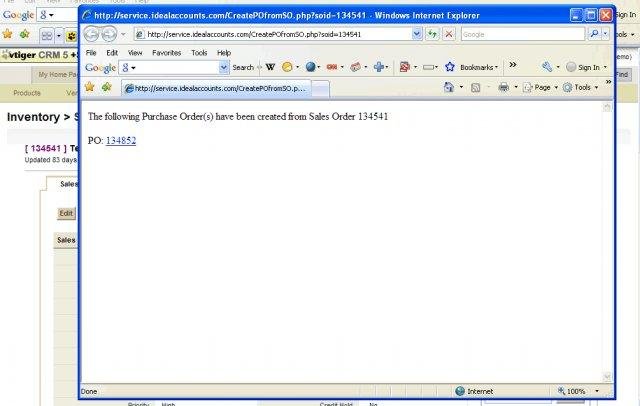Click the red news toolbar icon
Screen dimensions: 640x406
332,67
